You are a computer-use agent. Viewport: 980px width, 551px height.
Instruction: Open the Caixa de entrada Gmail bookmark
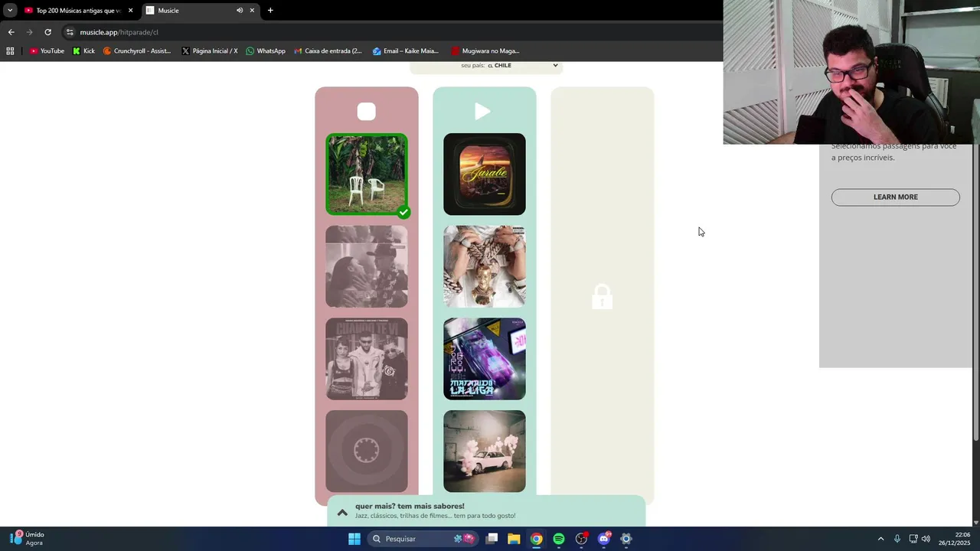click(x=328, y=51)
